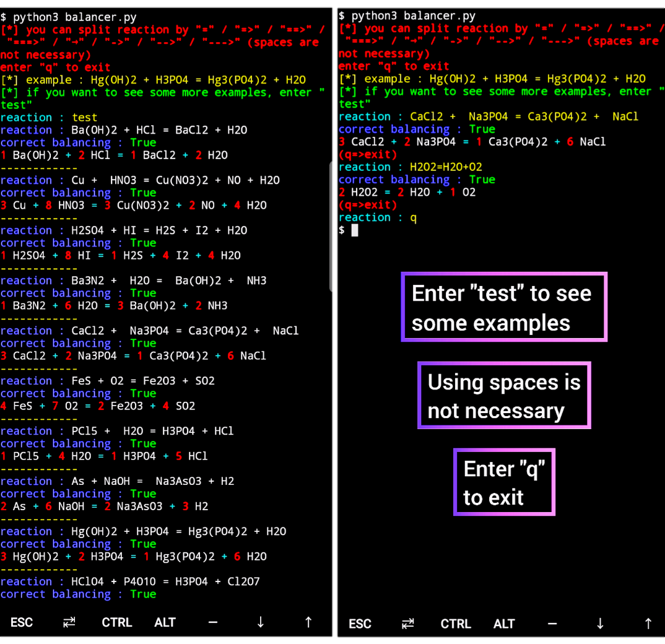This screenshot has height=644, width=665.
Task: Click balanced '1 Ba(OH)2 + 2 HCl' result line
Action: (x=114, y=155)
